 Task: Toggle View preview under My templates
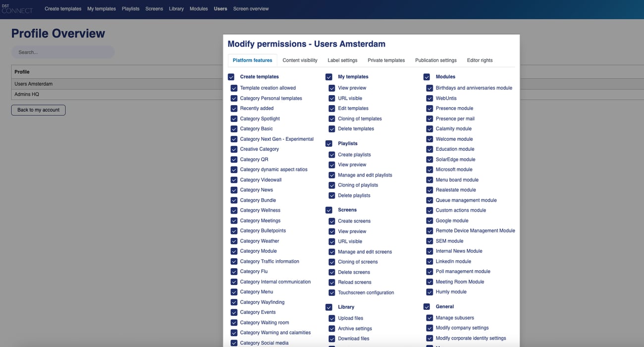coord(332,88)
